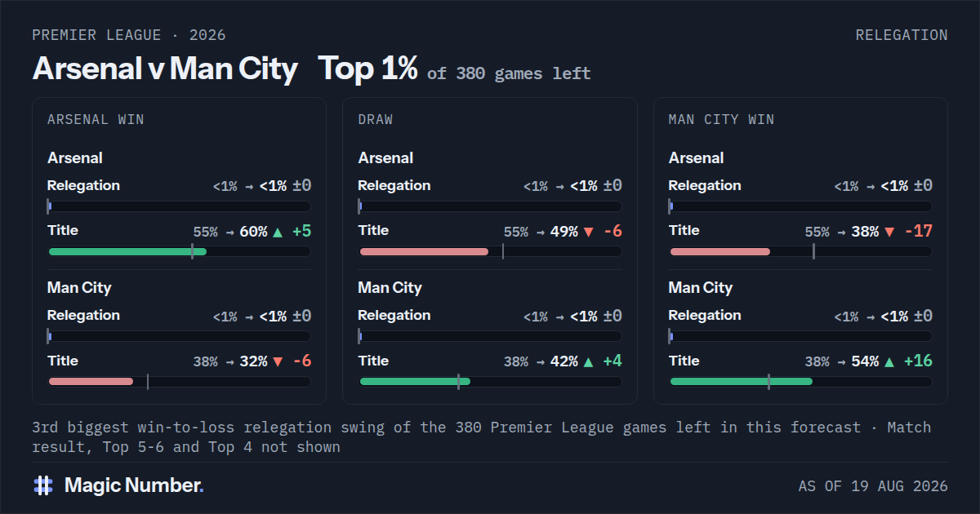Click green up arrow beside Arsenal 60% title
Image resolution: width=980 pixels, height=514 pixels.
click(278, 232)
